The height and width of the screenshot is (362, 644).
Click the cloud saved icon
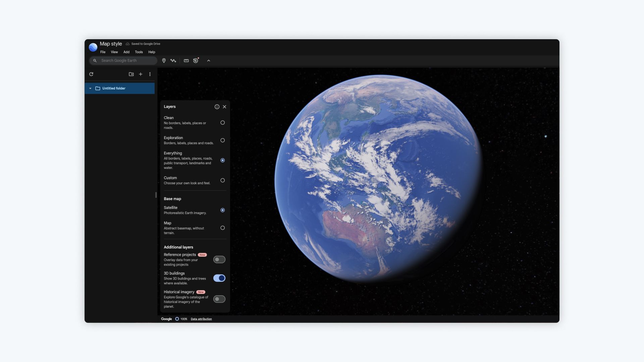(127, 44)
